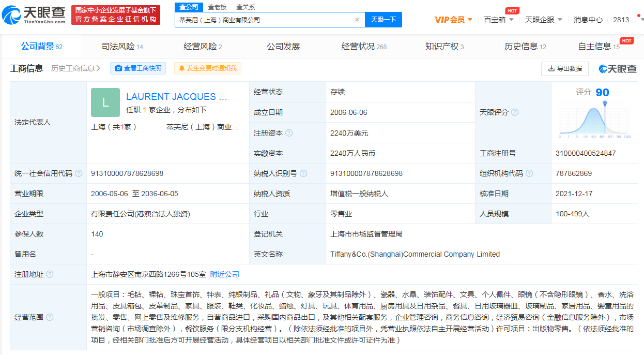Click the 天眼一下 search button
This screenshot has height=355, width=644.
pyautogui.click(x=384, y=20)
